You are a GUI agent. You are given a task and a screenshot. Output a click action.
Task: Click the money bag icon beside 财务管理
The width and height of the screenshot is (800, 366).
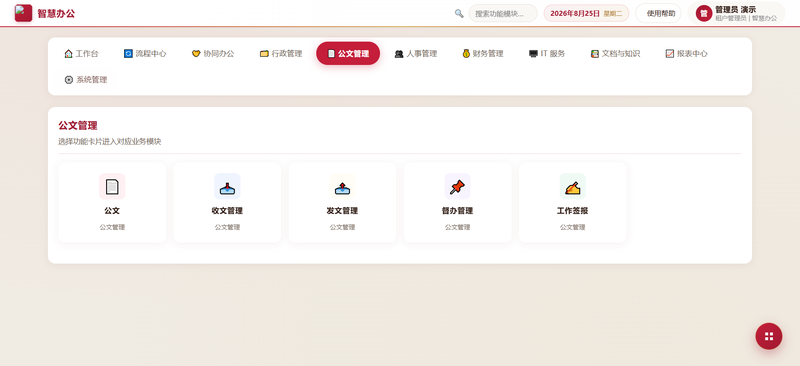coord(466,54)
